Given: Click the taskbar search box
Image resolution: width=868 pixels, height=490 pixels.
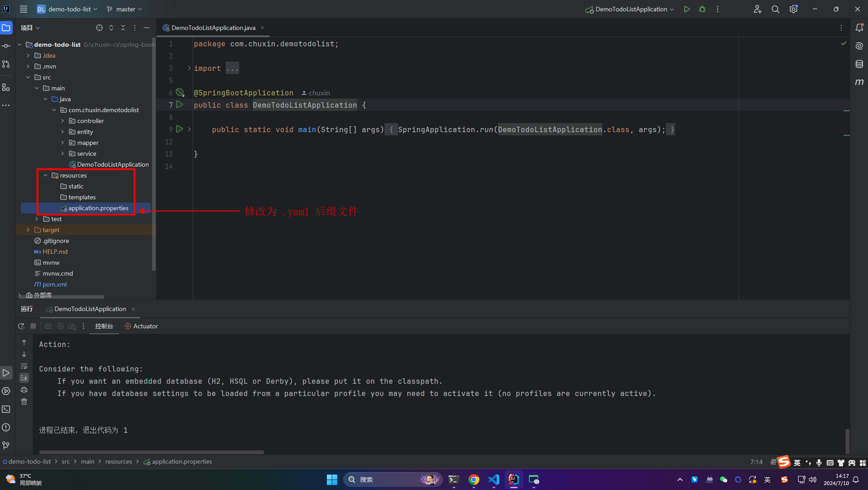Looking at the screenshot, I should point(393,480).
